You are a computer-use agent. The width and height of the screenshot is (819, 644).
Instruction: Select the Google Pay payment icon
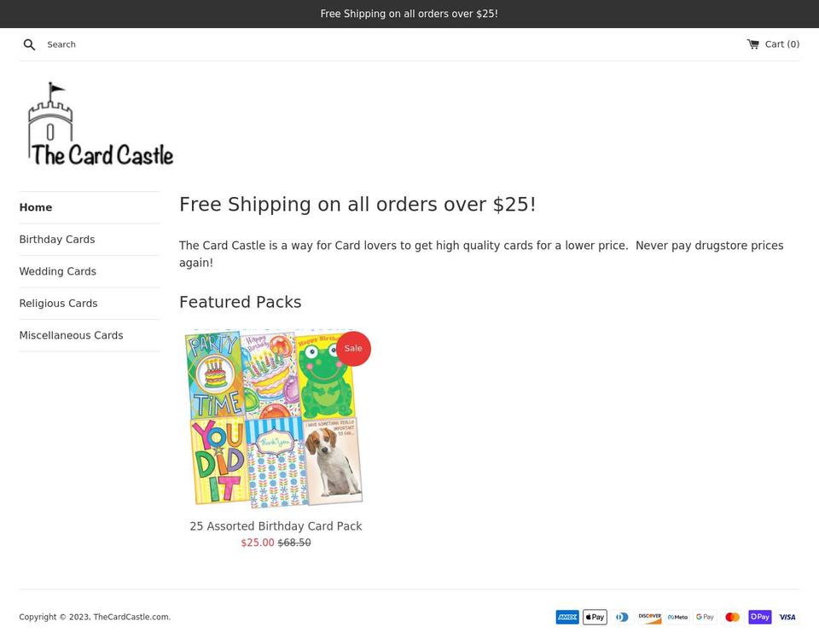click(705, 617)
